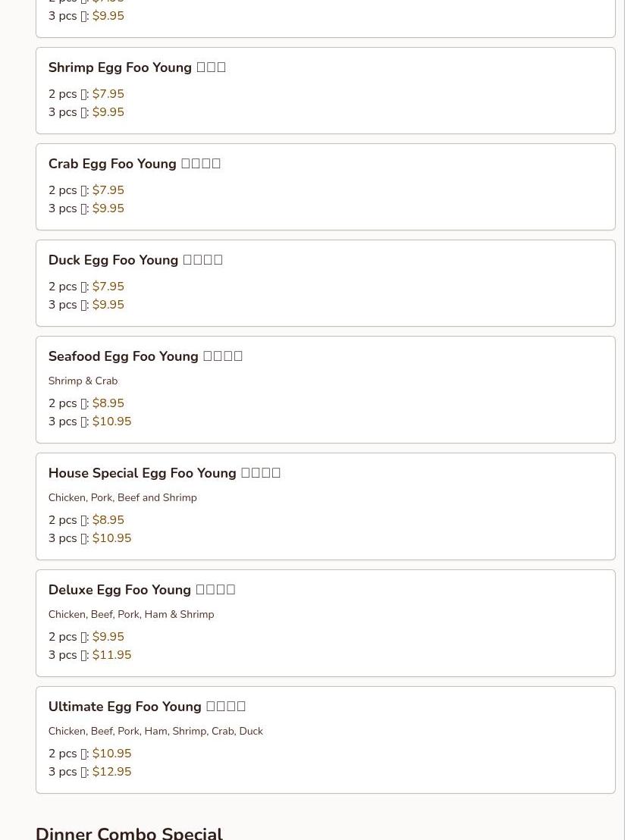Click the $11.95 Deluxe 3 pcs price
This screenshot has height=840, width=640.
point(111,655)
